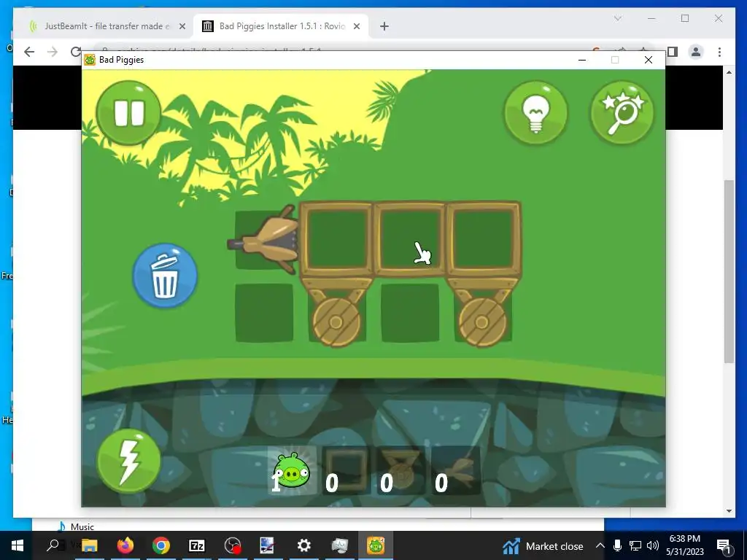Image resolution: width=747 pixels, height=560 pixels.
Task: Pause the game with the pause button
Action: coord(128,113)
